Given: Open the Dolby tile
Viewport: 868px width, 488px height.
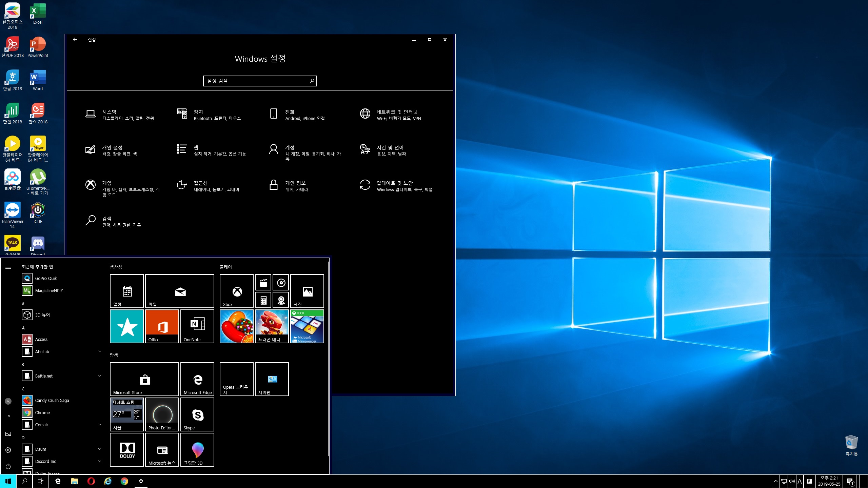Looking at the screenshot, I should click(x=127, y=450).
